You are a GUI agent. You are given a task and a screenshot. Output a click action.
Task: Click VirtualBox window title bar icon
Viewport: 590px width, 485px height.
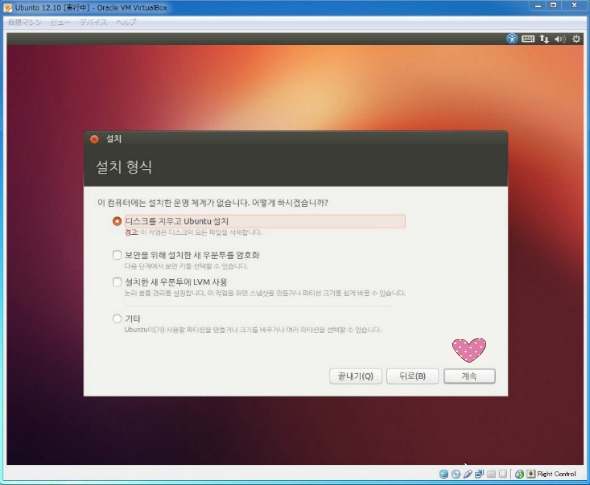[8, 8]
